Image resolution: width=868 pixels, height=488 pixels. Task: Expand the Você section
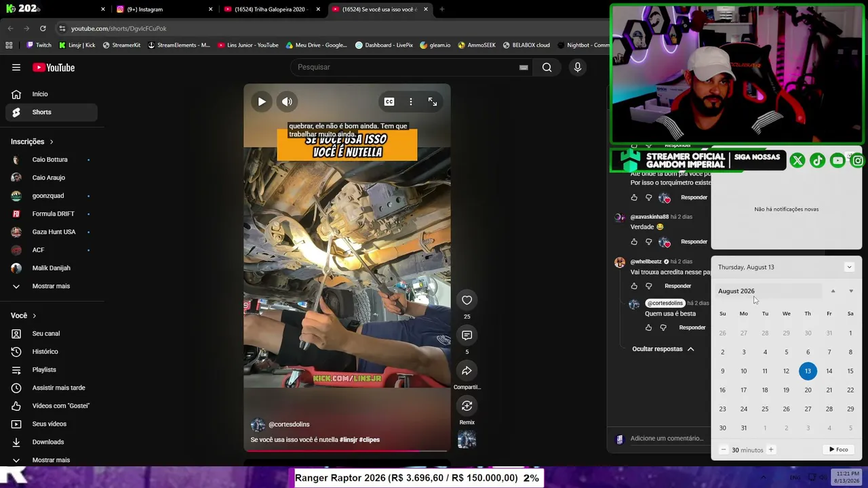(x=24, y=316)
